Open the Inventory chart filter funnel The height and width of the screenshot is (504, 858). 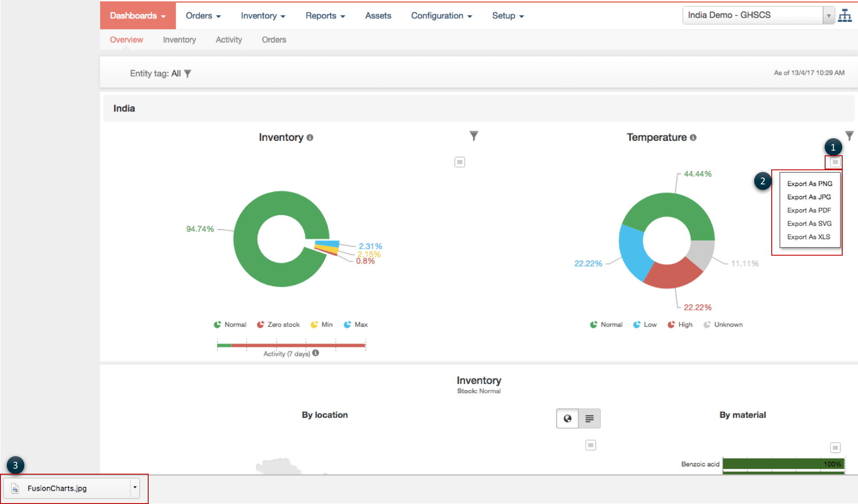click(474, 136)
